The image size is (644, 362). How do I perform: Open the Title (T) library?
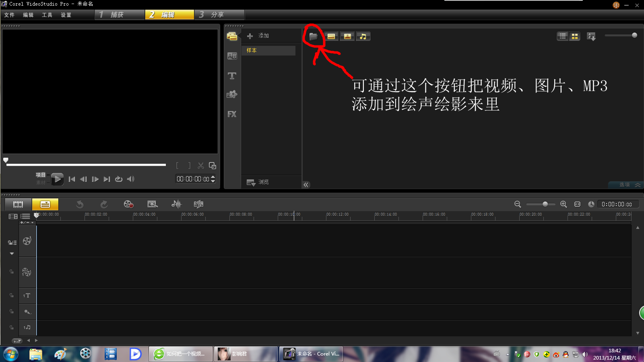[x=232, y=76]
